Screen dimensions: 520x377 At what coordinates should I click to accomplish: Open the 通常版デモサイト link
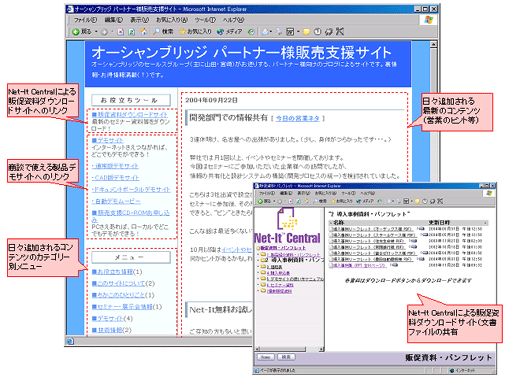[x=115, y=166]
